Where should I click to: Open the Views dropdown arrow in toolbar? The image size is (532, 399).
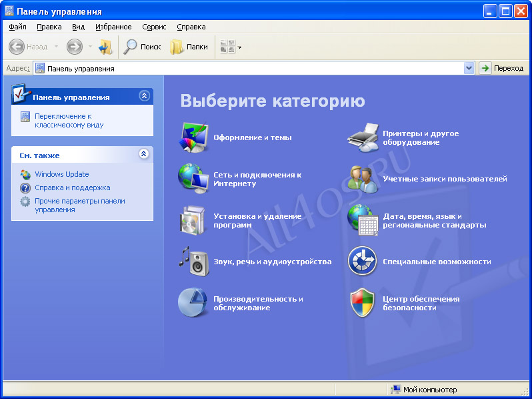click(239, 47)
